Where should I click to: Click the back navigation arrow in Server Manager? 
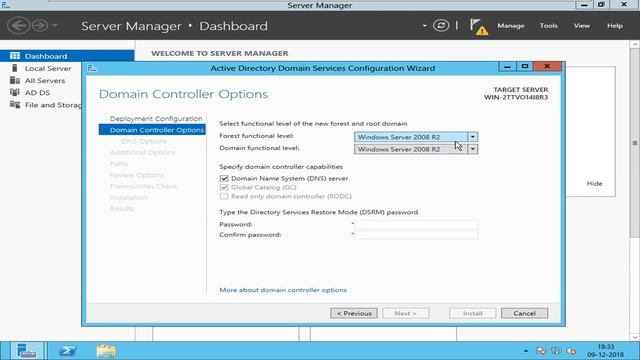[x=18, y=25]
